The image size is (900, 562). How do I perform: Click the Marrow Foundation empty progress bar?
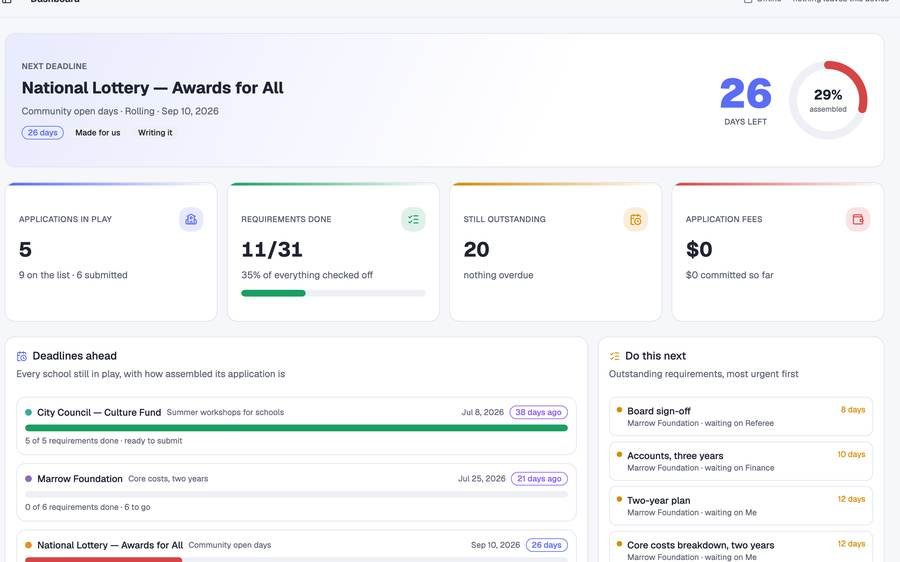click(x=296, y=494)
